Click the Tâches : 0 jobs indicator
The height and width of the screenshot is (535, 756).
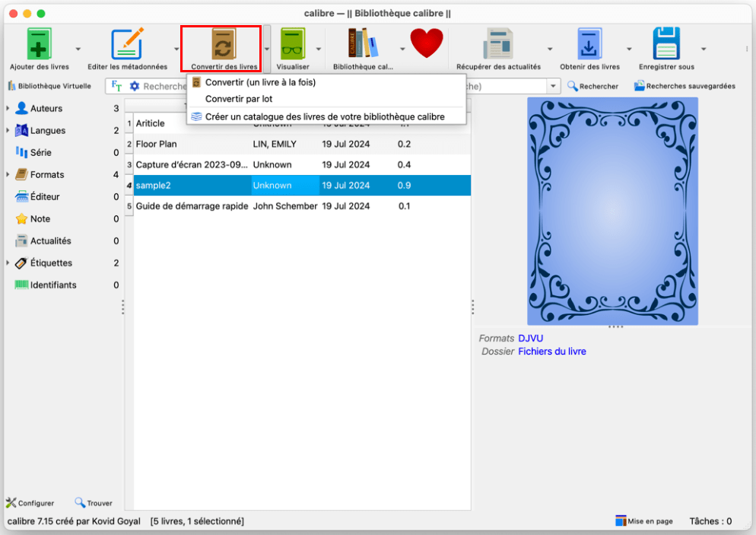point(710,521)
